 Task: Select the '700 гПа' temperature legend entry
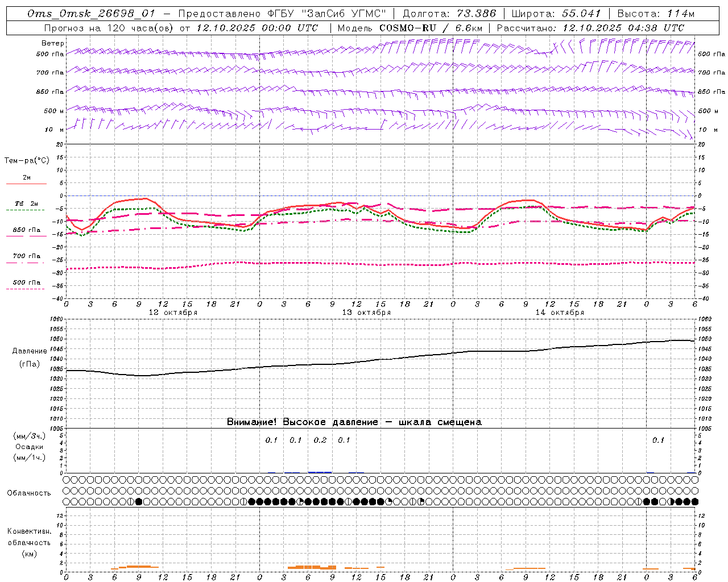click(27, 256)
